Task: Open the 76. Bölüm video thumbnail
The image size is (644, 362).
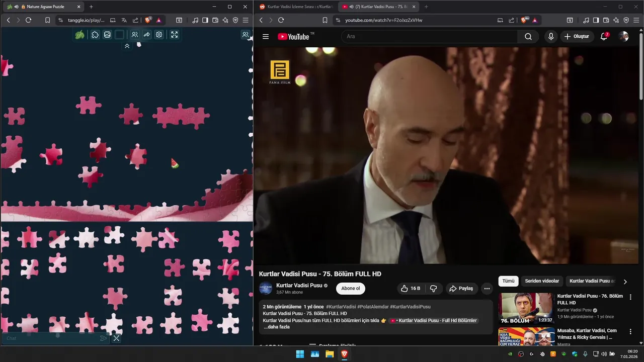Action: click(x=526, y=308)
